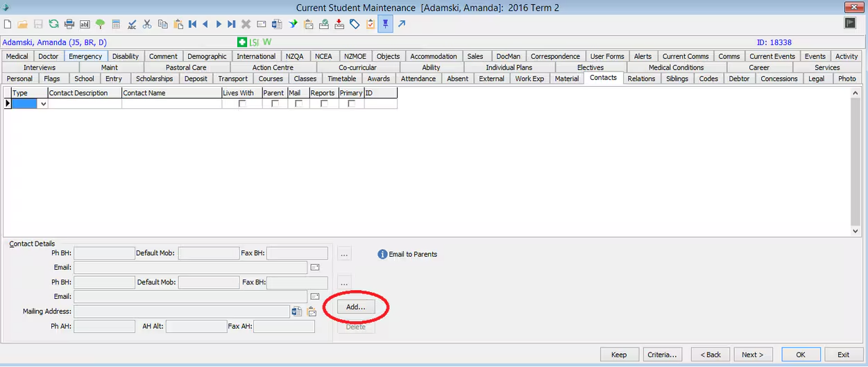The height and width of the screenshot is (367, 868).
Task: Click the Word icon next to Mailing Address
Action: (297, 311)
